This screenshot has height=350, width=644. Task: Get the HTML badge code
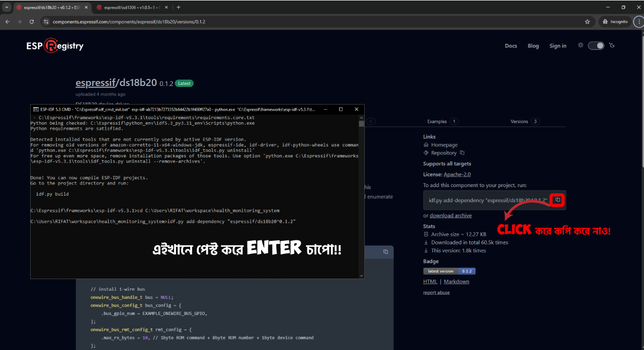coord(430,282)
